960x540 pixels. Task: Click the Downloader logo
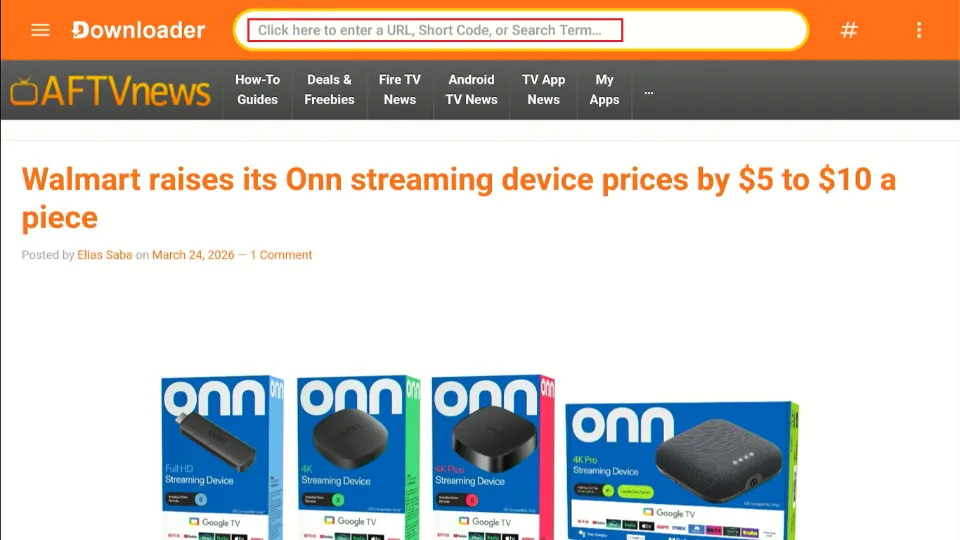[138, 30]
